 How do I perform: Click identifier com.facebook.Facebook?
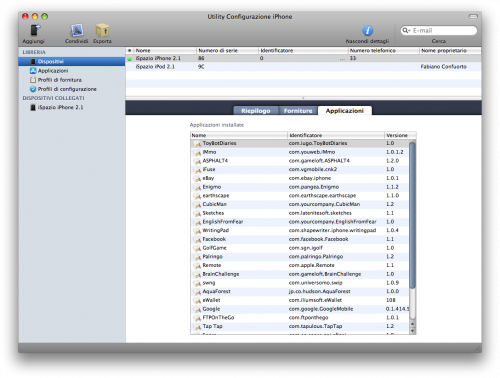click(x=318, y=239)
